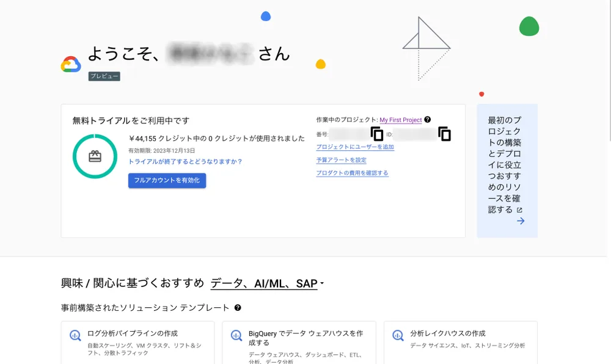Click the Google Cloud logo icon
This screenshot has height=364, width=611.
pyautogui.click(x=71, y=64)
